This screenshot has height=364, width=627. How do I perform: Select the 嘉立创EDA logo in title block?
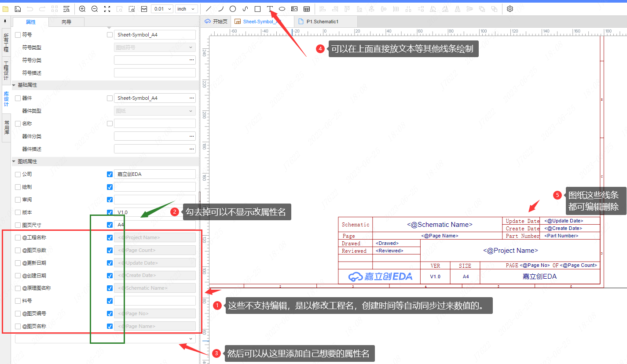[381, 277]
